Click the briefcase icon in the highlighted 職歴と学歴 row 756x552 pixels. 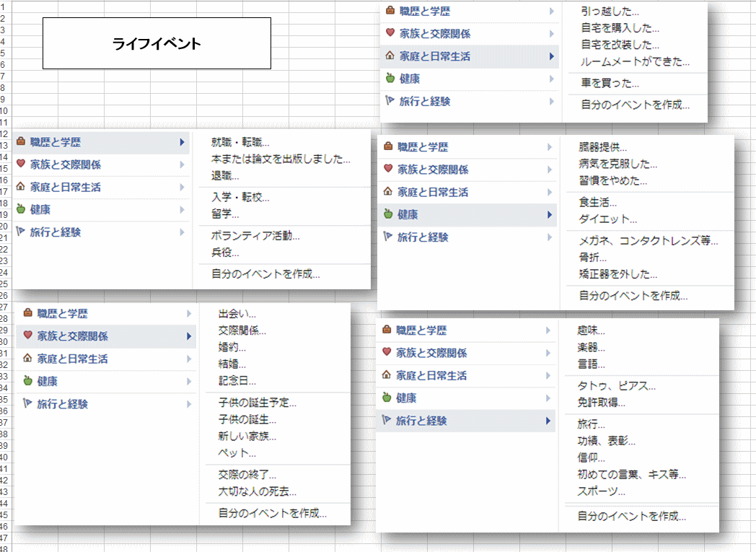(x=21, y=142)
